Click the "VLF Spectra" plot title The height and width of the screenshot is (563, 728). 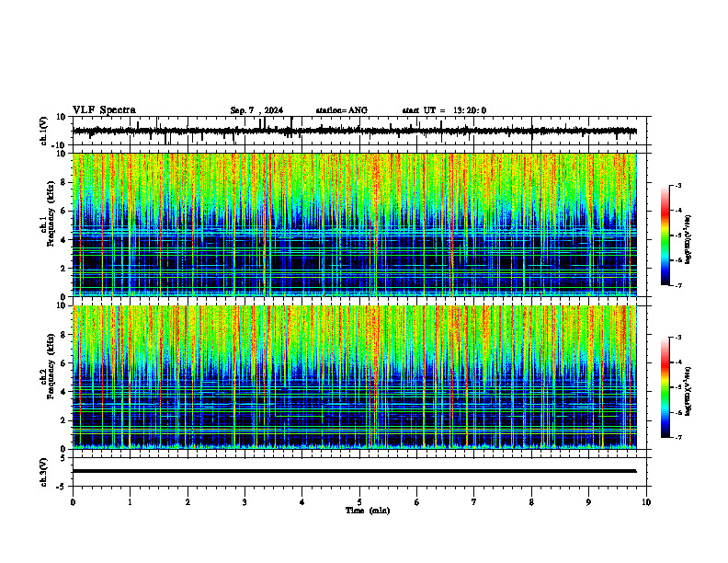click(x=104, y=109)
